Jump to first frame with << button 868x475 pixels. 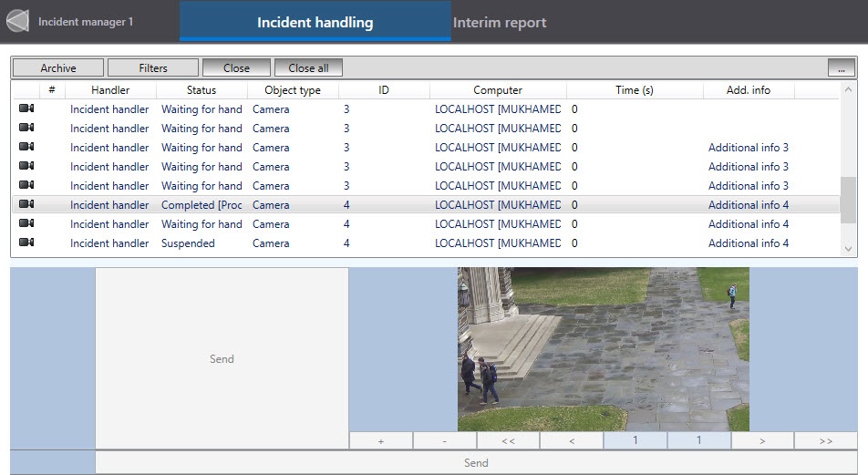[x=508, y=441]
